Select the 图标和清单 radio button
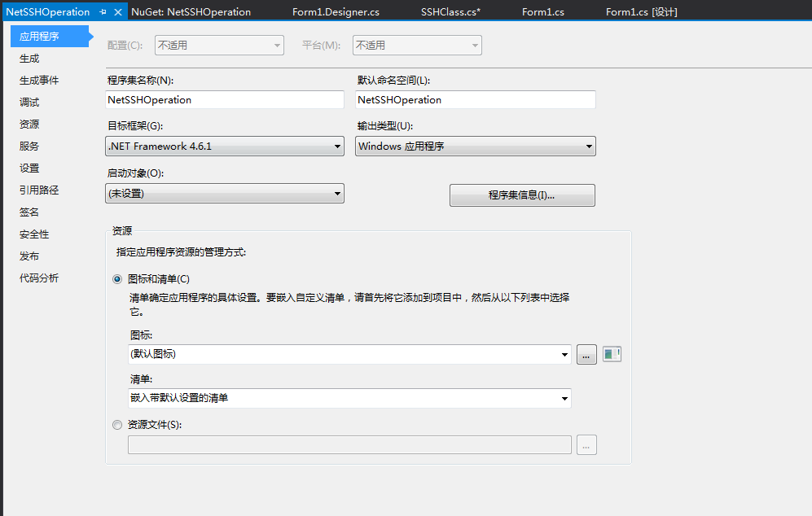The height and width of the screenshot is (516, 812). click(116, 278)
